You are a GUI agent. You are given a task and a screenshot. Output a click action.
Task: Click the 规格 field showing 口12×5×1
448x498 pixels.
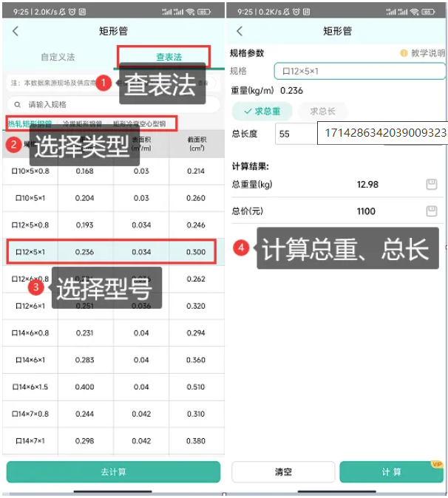pyautogui.click(x=360, y=71)
